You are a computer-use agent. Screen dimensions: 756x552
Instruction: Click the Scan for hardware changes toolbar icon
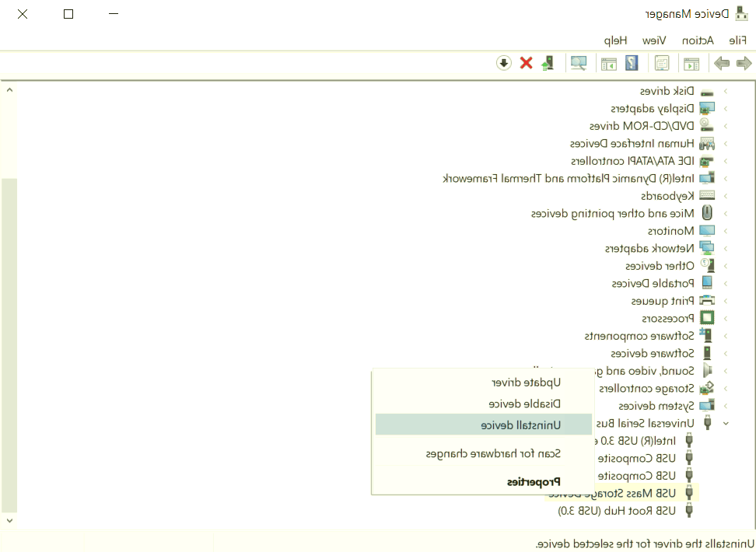coord(579,63)
